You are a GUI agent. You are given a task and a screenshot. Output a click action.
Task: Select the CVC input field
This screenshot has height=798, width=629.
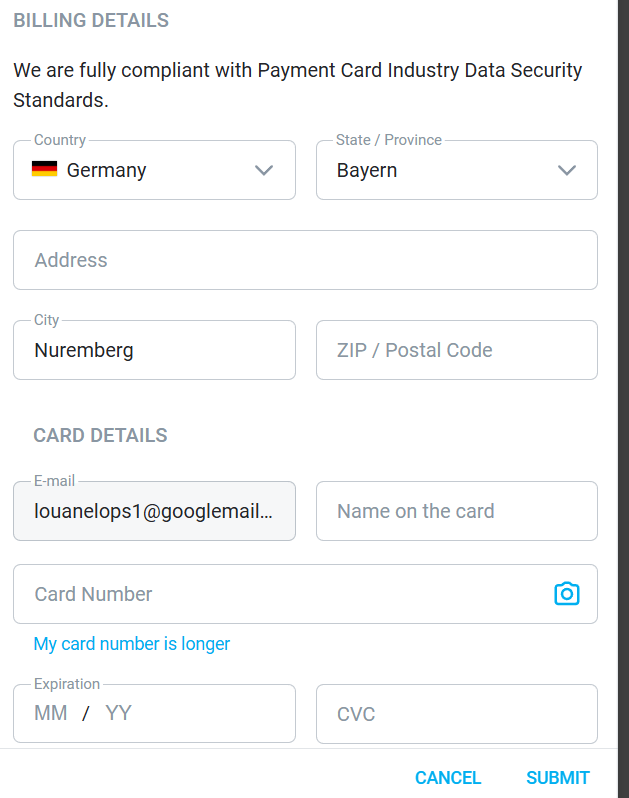click(x=456, y=714)
